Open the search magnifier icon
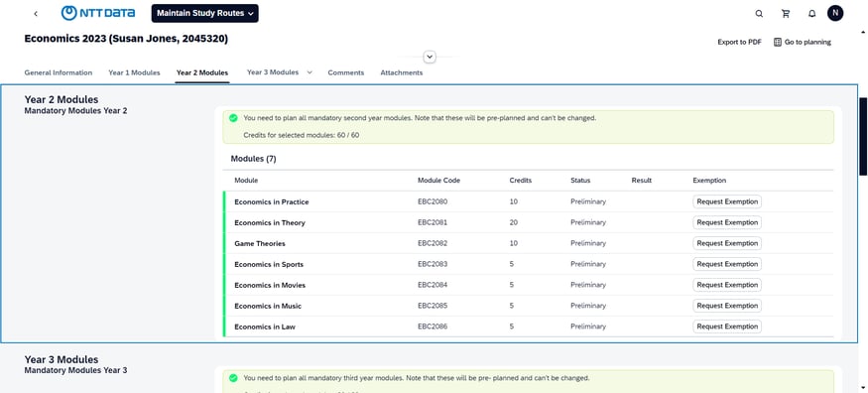The width and height of the screenshot is (868, 393). [x=759, y=14]
